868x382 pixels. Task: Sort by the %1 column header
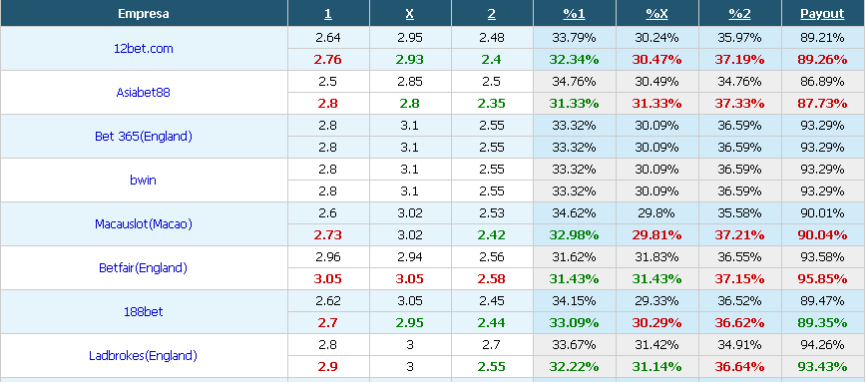[574, 14]
